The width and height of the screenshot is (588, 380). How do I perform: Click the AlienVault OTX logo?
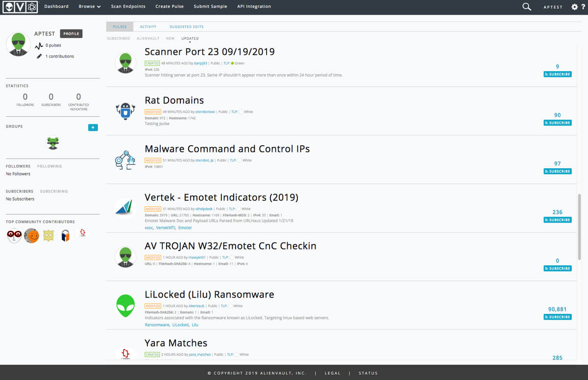pyautogui.click(x=20, y=7)
